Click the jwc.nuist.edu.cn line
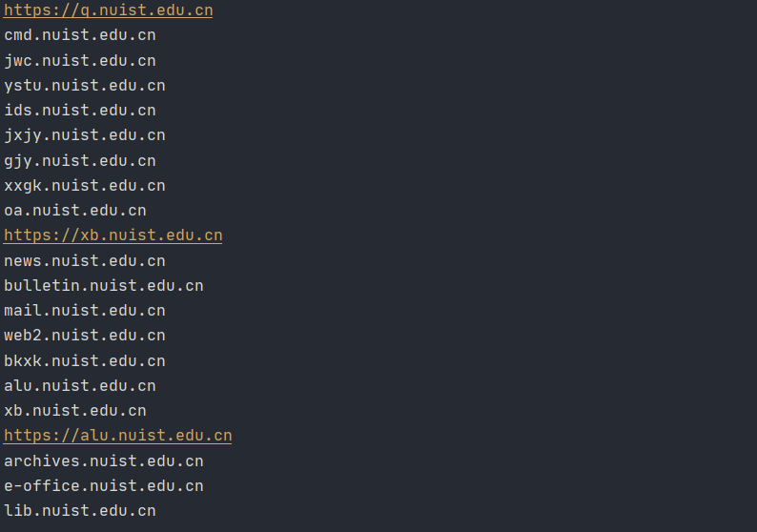The image size is (757, 532). click(80, 61)
